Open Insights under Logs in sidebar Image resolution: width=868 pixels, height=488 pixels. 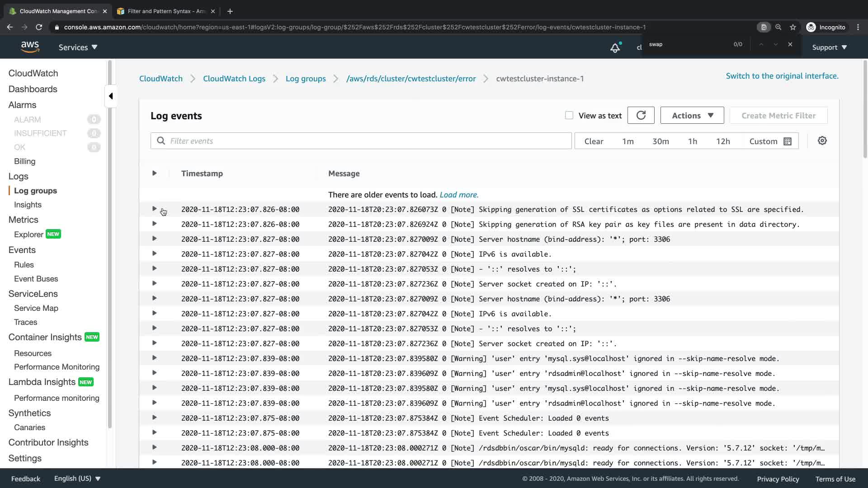pos(28,205)
